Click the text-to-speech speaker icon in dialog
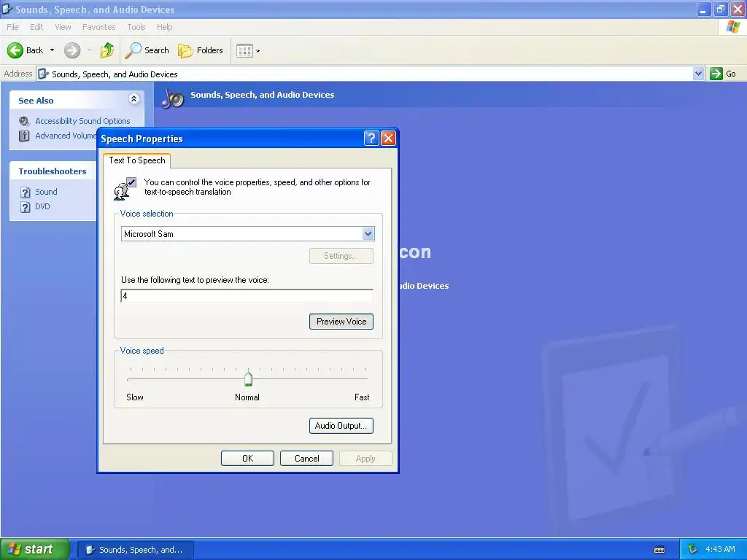This screenshot has height=560, width=747. (x=125, y=188)
